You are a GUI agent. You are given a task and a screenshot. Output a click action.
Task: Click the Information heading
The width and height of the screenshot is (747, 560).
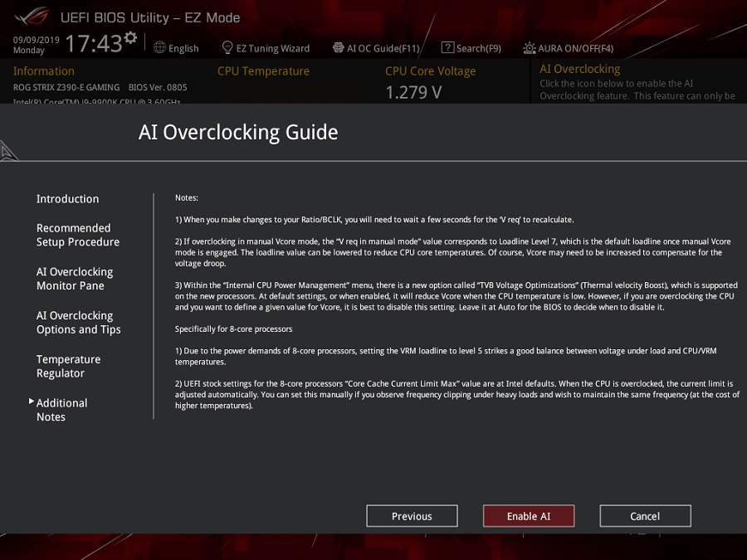(44, 71)
